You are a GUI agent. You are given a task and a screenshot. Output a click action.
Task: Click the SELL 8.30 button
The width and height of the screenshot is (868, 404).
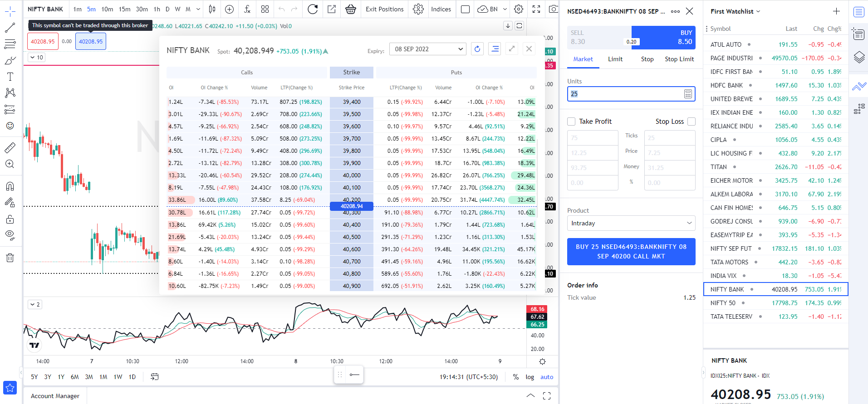(x=599, y=37)
